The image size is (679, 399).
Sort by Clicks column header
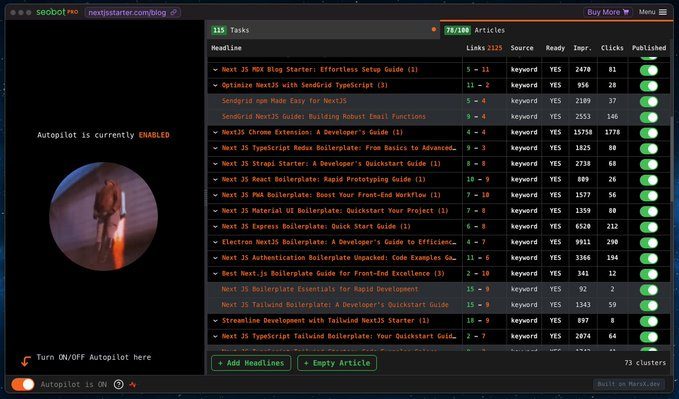pyautogui.click(x=612, y=48)
